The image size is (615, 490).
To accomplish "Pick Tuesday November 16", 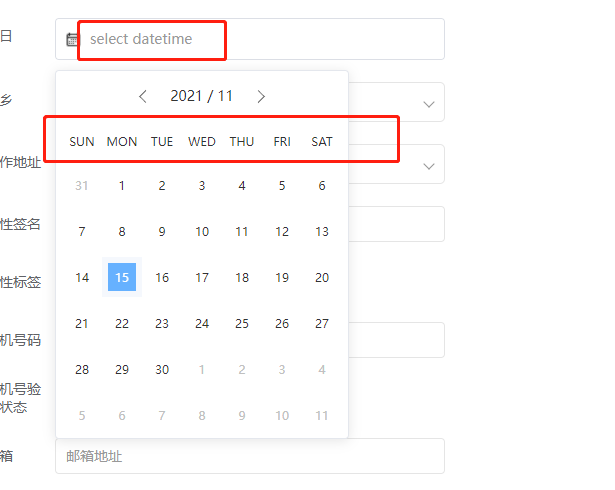I will coord(162,277).
